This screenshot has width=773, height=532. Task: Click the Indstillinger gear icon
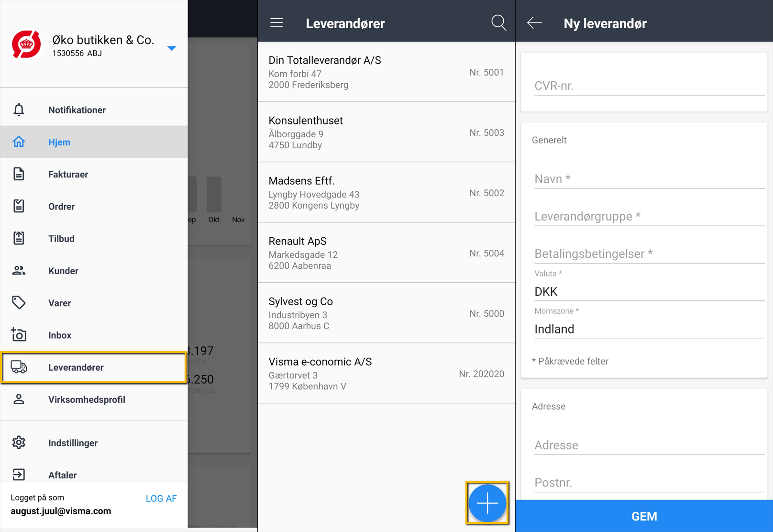pyautogui.click(x=19, y=443)
